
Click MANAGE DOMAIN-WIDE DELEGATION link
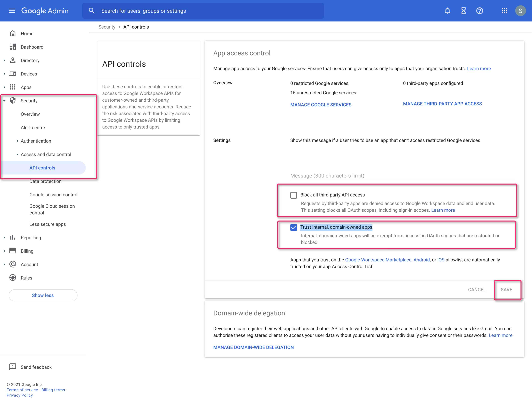click(x=253, y=347)
